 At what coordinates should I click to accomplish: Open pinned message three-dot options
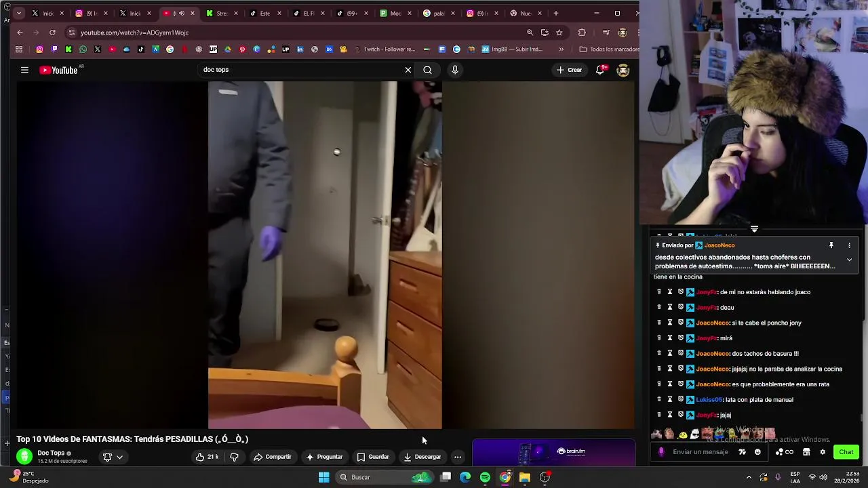849,245
